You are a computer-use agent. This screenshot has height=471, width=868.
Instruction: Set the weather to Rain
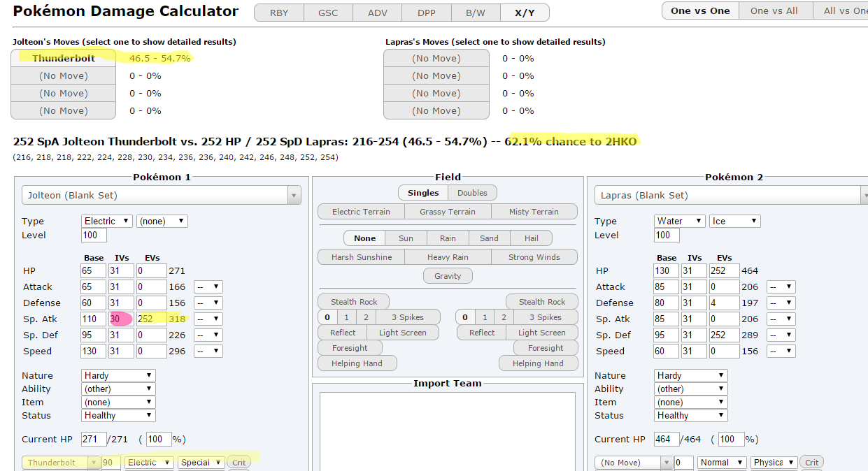point(448,238)
